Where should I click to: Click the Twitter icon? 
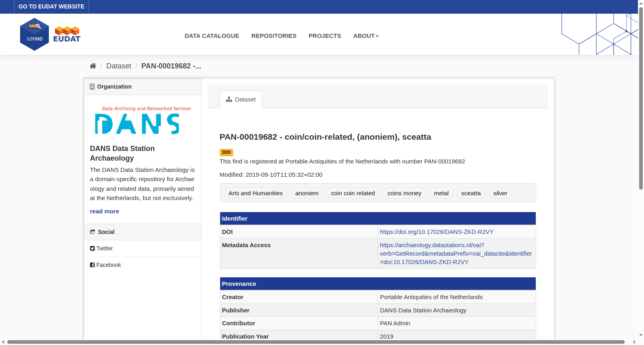coord(92,248)
